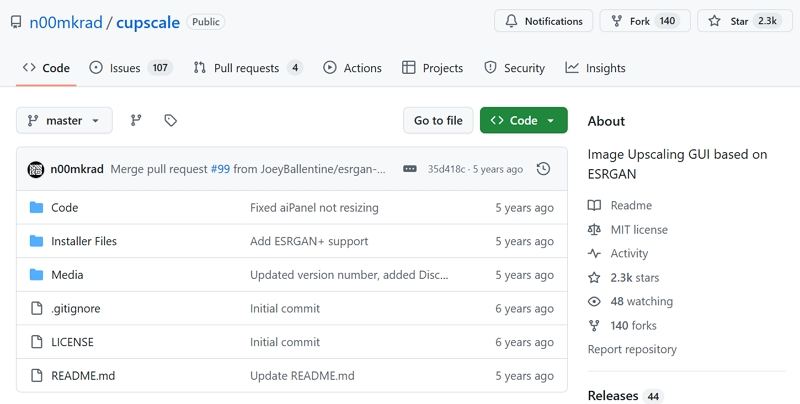Open the 48 watching link

tap(642, 301)
